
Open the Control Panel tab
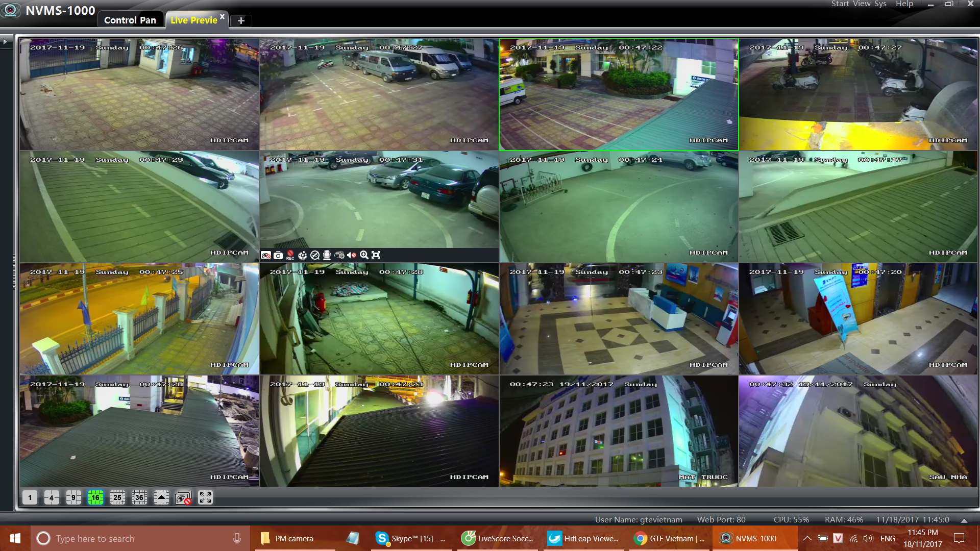(130, 20)
